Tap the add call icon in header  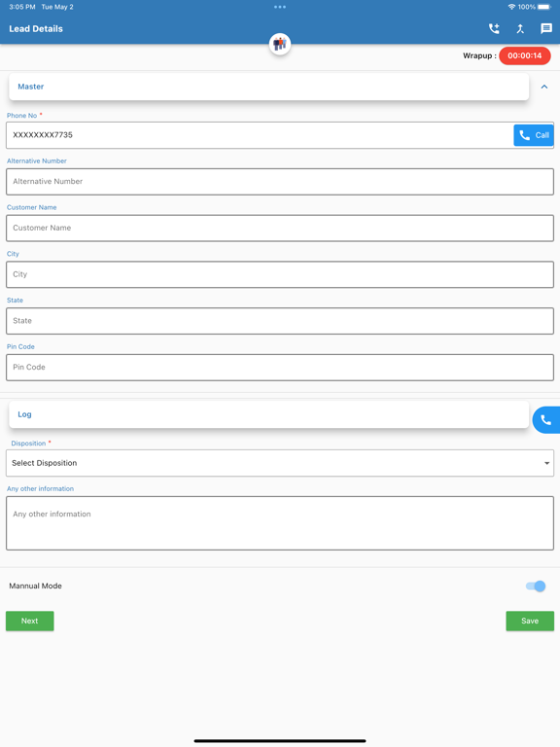point(494,28)
